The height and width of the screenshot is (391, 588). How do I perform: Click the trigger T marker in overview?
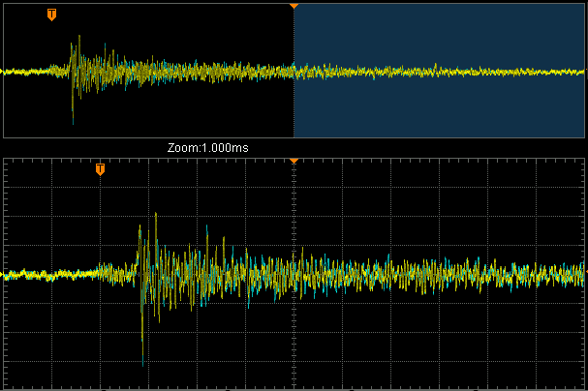pyautogui.click(x=51, y=15)
